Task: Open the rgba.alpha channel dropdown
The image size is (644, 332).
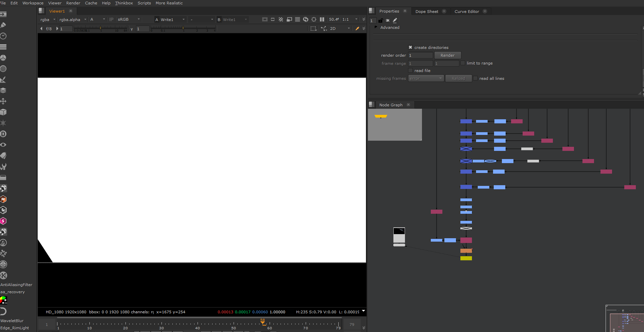Action: point(73,19)
